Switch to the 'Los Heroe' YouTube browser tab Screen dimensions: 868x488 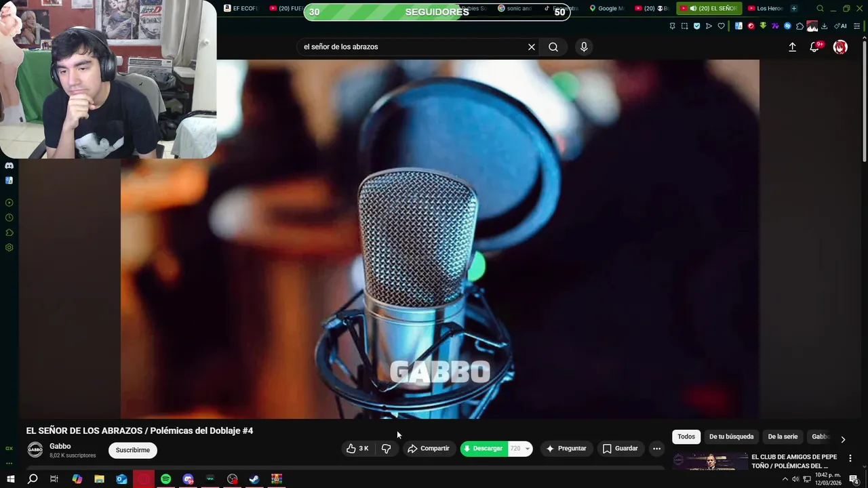[x=765, y=8]
